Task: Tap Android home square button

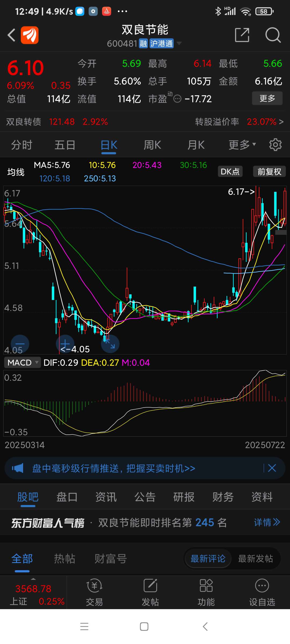Action: (144, 627)
